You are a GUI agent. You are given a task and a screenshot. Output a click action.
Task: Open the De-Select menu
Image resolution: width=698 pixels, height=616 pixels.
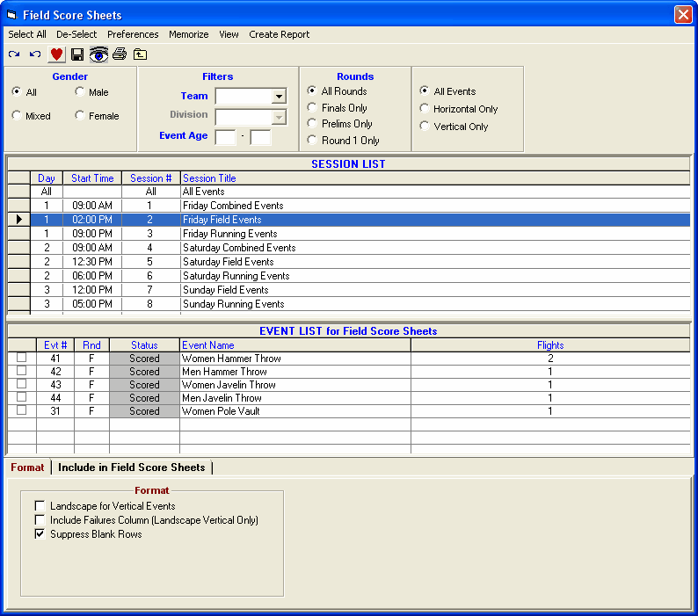point(76,34)
